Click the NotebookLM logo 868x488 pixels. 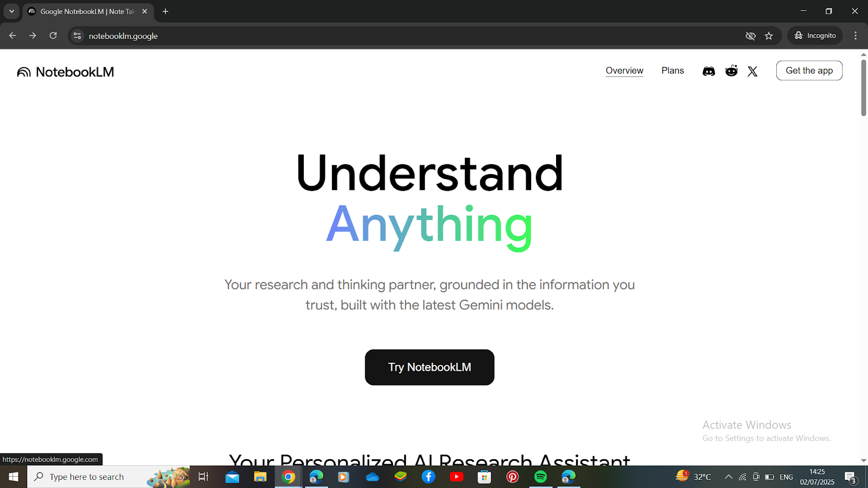(x=65, y=71)
